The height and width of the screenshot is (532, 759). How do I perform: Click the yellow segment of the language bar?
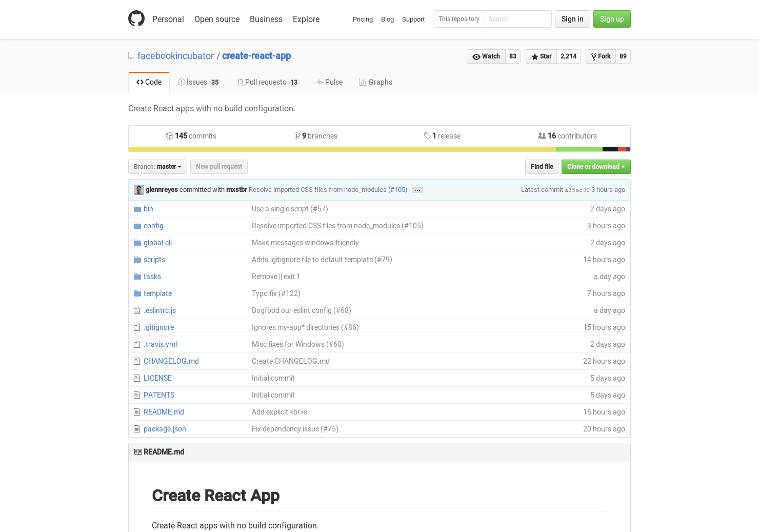pos(338,149)
